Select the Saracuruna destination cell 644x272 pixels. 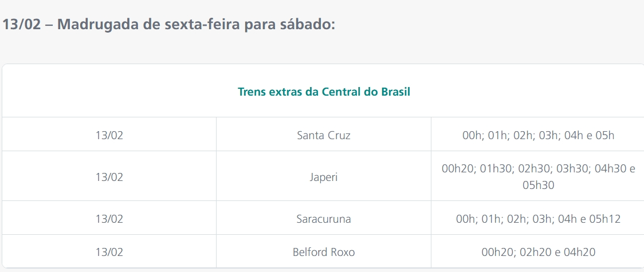pos(324,219)
